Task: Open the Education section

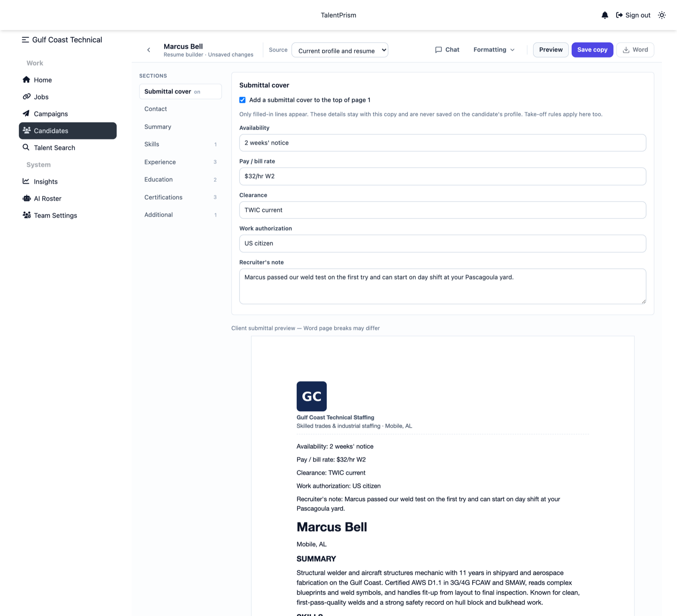Action: point(180,180)
